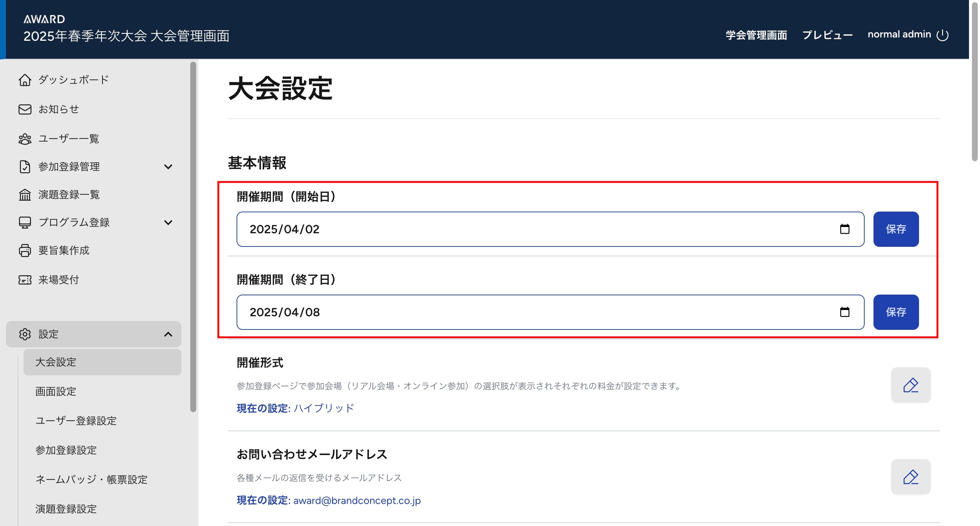The height and width of the screenshot is (526, 980).
Task: Click the お知らせ envelope icon
Action: tap(25, 109)
